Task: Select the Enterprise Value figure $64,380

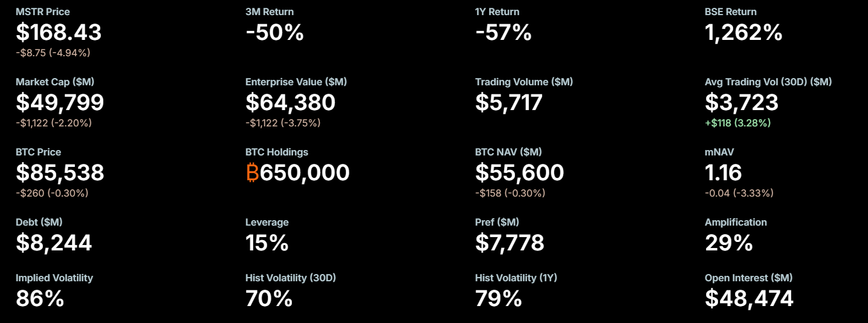Action: 290,103
